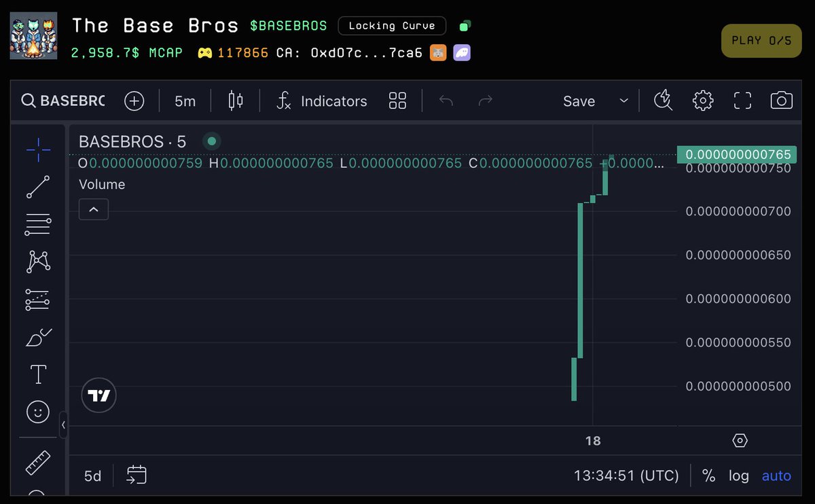Select the crosshair cursor tool

tap(38, 148)
